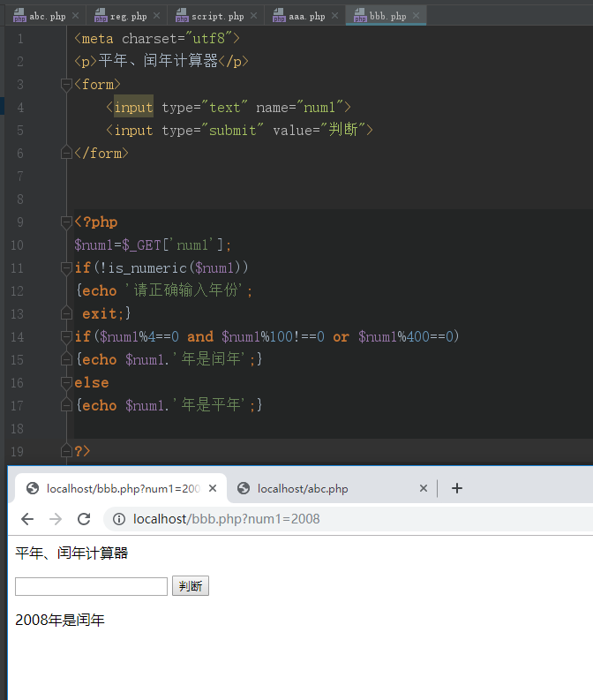Close the abc.php editor tab
593x700 pixels.
coord(75,16)
